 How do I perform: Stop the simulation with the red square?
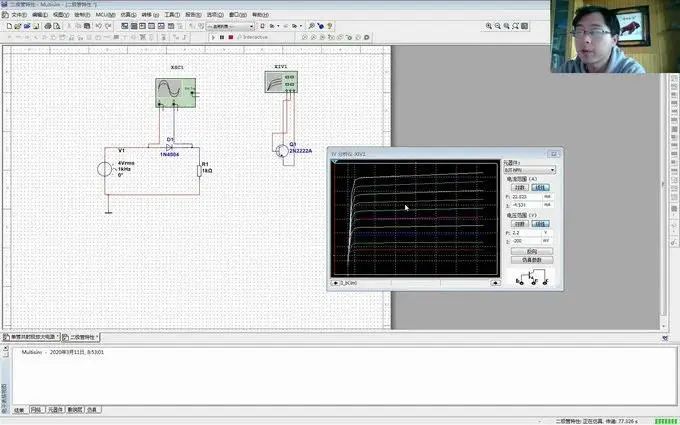pyautogui.click(x=231, y=38)
